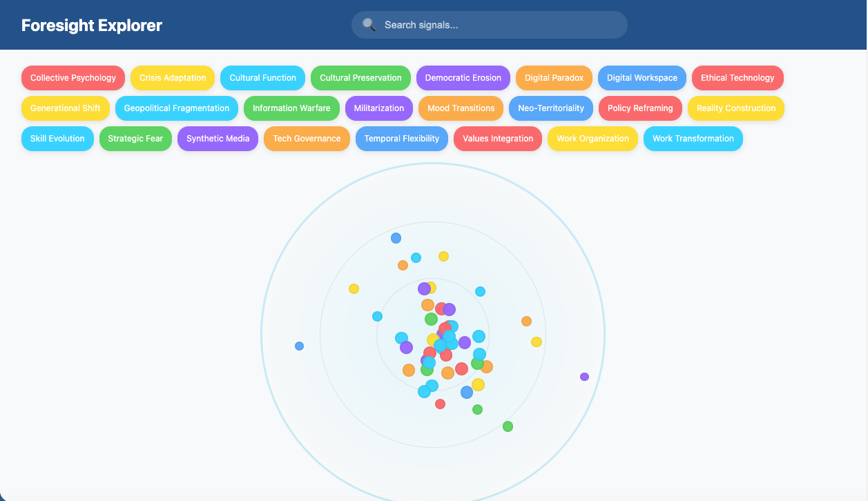Select the topmost blue signal dot on radar
The width and height of the screenshot is (868, 501).
(396, 238)
